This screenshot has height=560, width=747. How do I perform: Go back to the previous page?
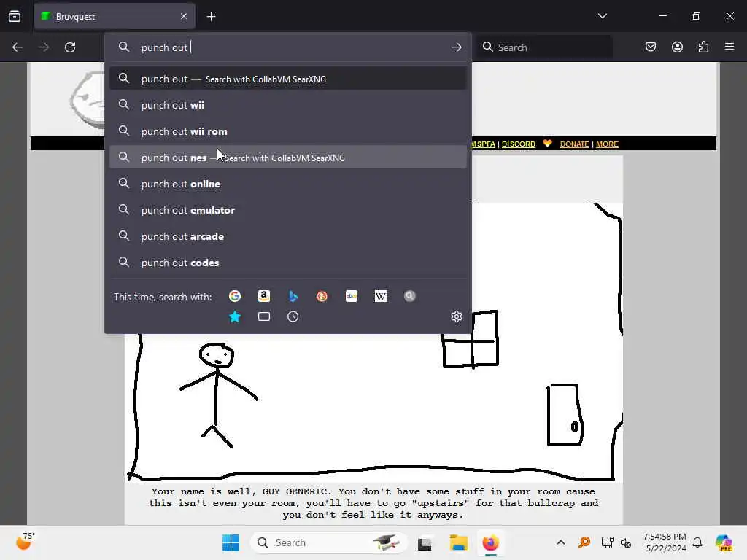point(18,47)
